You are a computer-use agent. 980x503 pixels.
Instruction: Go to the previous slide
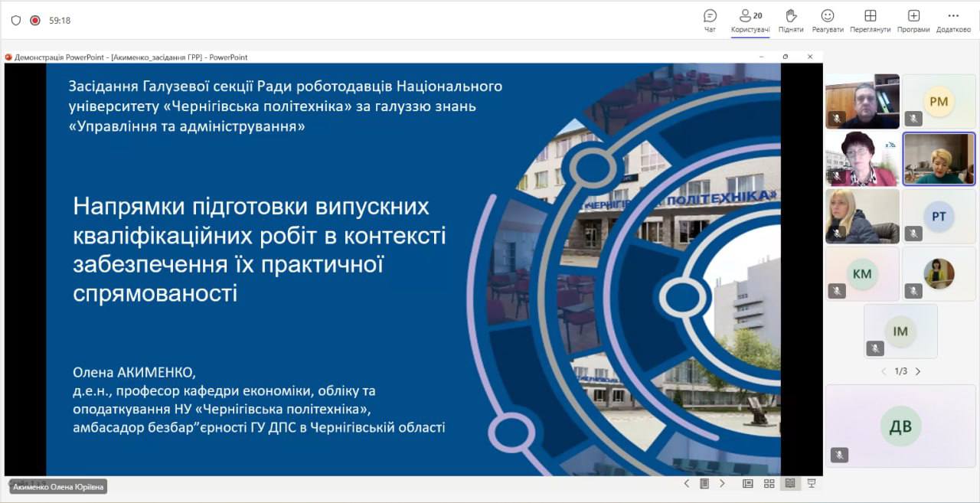click(x=687, y=483)
